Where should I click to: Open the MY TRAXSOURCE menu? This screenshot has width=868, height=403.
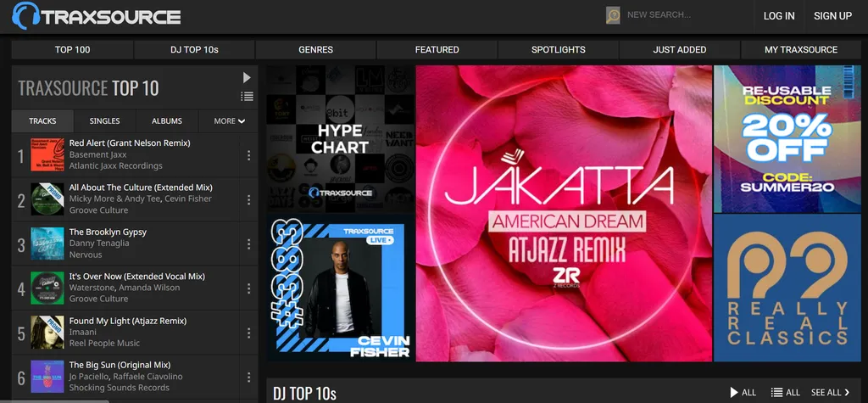pyautogui.click(x=801, y=49)
